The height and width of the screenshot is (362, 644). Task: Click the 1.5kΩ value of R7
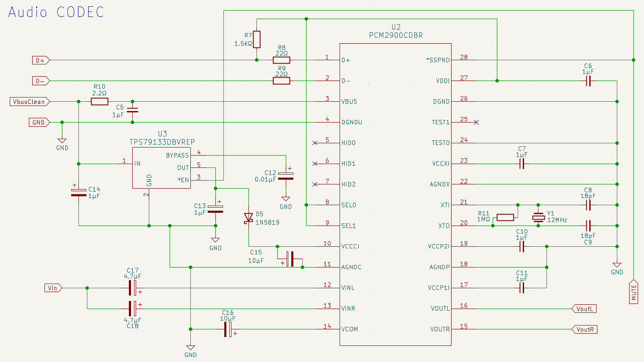coord(243,43)
